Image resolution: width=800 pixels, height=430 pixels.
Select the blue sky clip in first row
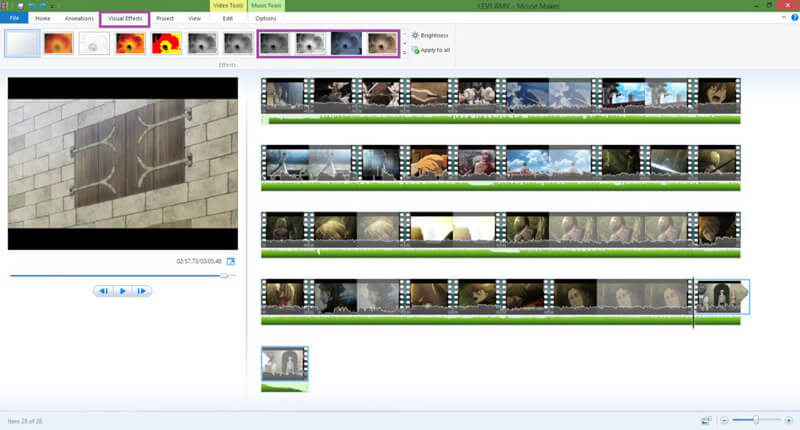click(x=548, y=95)
